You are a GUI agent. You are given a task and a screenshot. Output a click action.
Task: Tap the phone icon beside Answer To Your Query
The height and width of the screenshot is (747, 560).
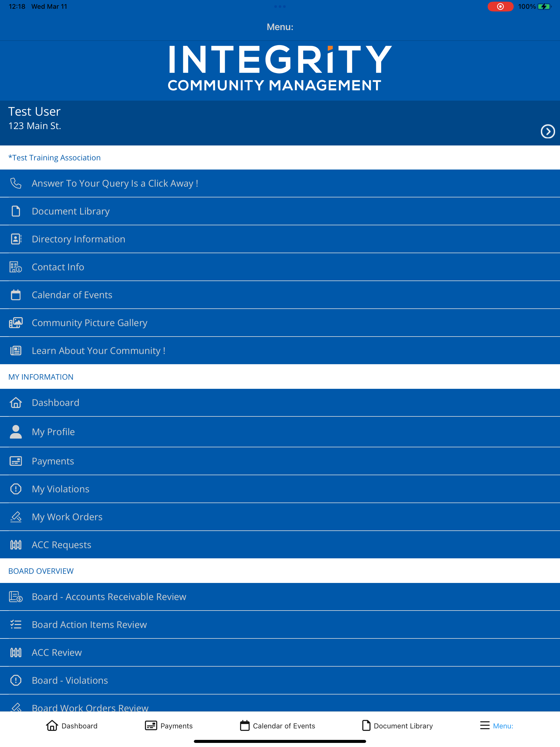pyautogui.click(x=16, y=183)
